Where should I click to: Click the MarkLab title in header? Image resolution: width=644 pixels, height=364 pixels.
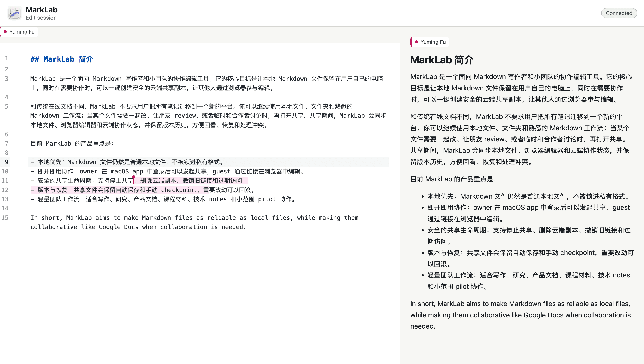[x=41, y=9]
